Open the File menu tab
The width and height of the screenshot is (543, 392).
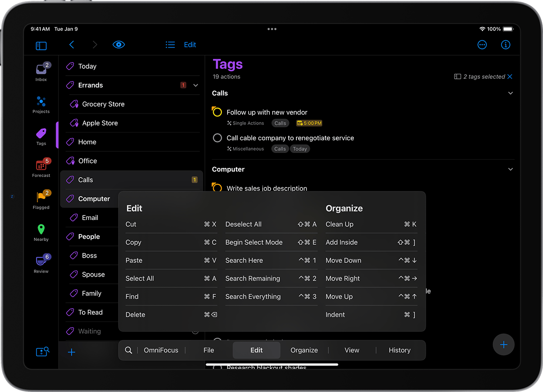209,350
